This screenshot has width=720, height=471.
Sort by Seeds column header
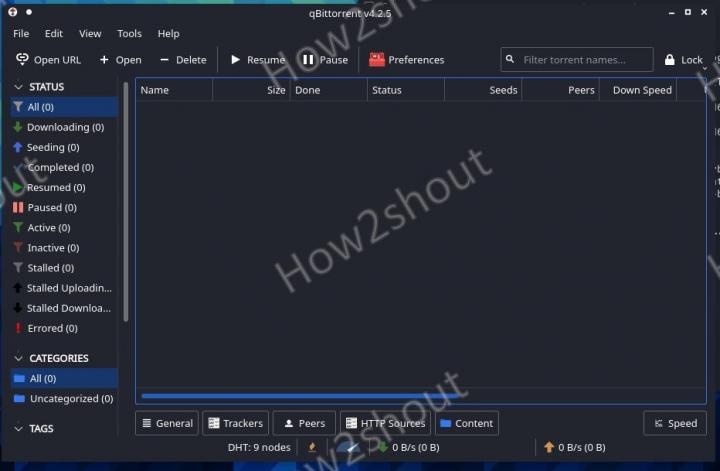[x=483, y=90]
